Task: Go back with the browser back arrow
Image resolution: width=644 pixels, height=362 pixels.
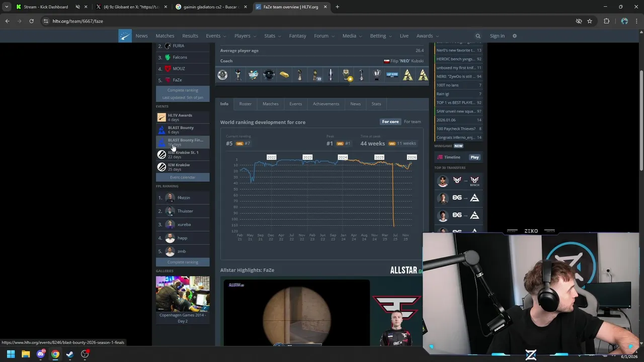Action: click(x=8, y=21)
